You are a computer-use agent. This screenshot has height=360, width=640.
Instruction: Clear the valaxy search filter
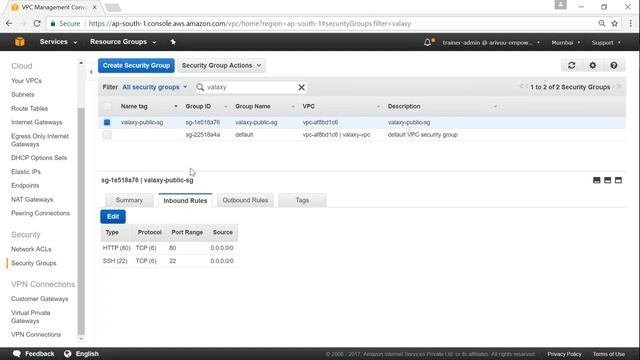[301, 87]
